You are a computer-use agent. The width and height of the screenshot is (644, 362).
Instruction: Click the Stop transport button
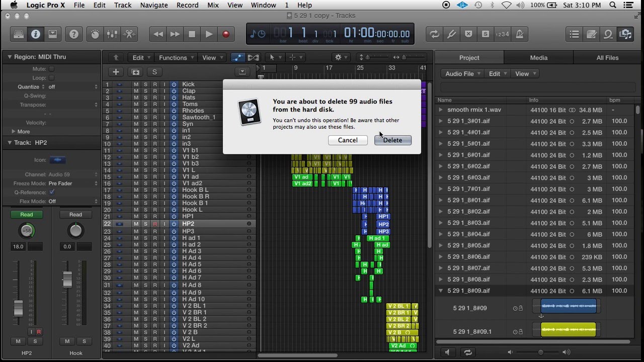[192, 34]
